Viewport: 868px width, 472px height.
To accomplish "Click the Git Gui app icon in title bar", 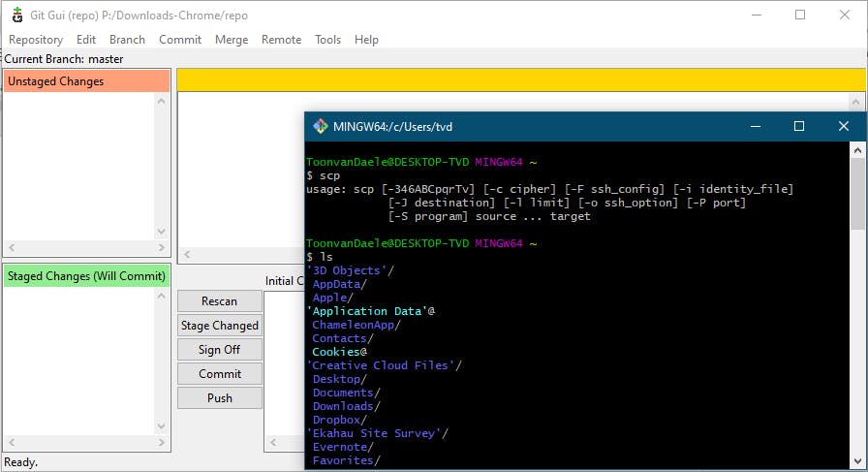I will [x=17, y=15].
